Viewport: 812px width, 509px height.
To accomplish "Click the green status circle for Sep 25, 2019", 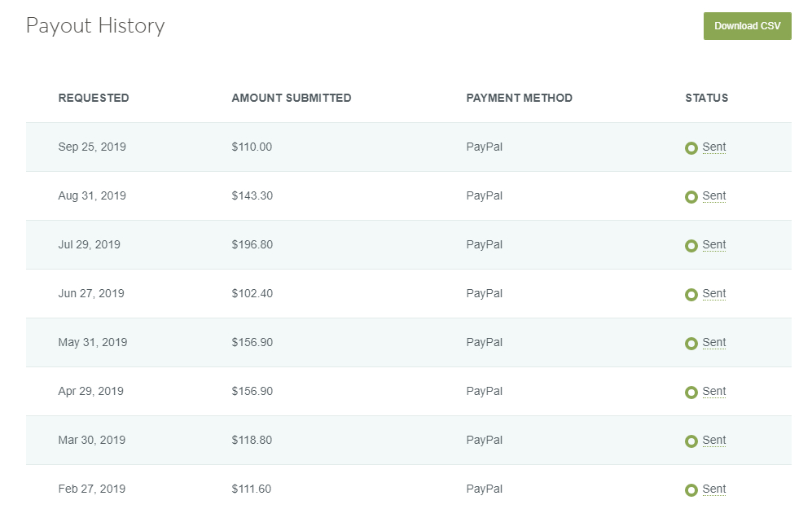I will [691, 148].
